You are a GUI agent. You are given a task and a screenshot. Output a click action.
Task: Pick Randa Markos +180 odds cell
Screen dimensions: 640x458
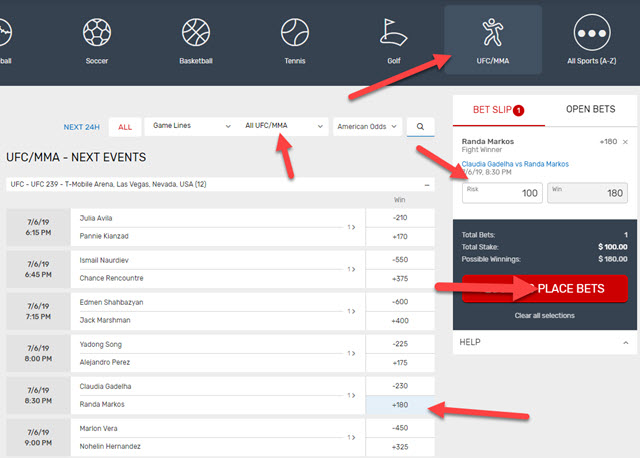point(400,404)
